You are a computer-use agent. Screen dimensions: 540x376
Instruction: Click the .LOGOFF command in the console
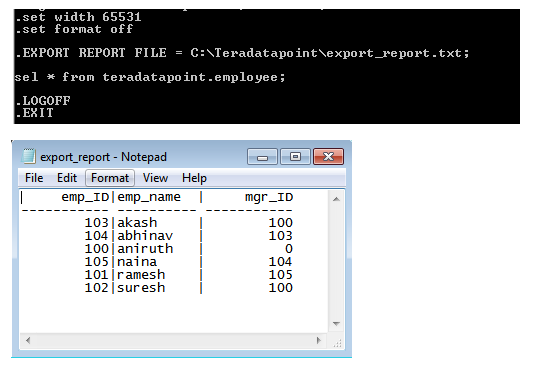pos(43,101)
